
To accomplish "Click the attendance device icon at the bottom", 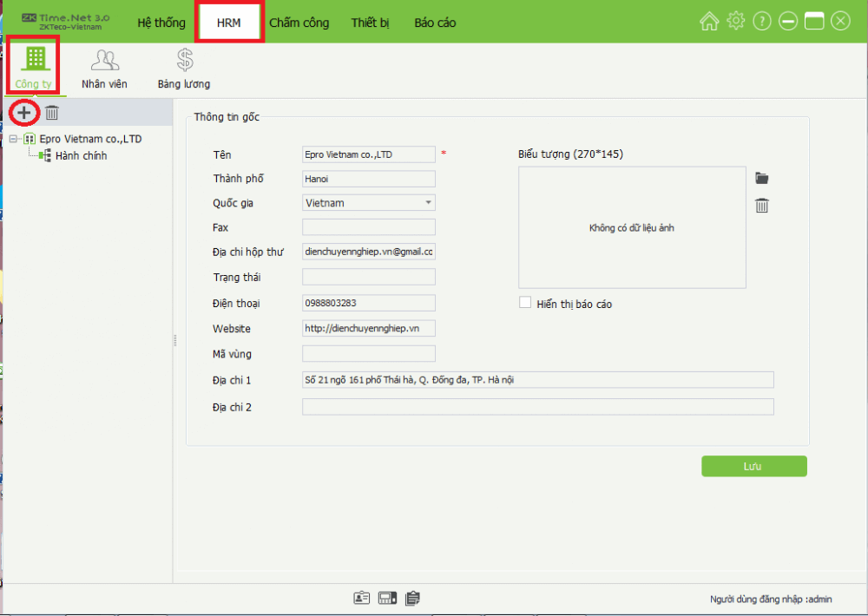I will pos(386,598).
